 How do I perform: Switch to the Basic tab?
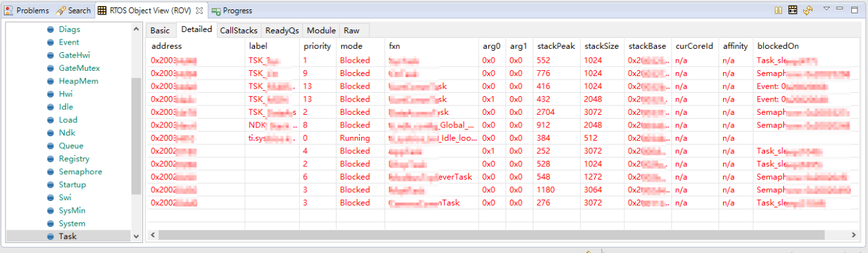pos(160,30)
